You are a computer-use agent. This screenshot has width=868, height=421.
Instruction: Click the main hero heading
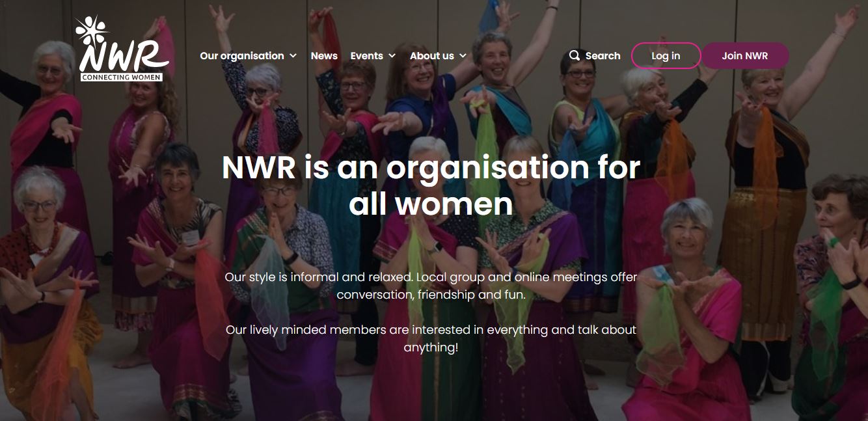pyautogui.click(x=431, y=185)
